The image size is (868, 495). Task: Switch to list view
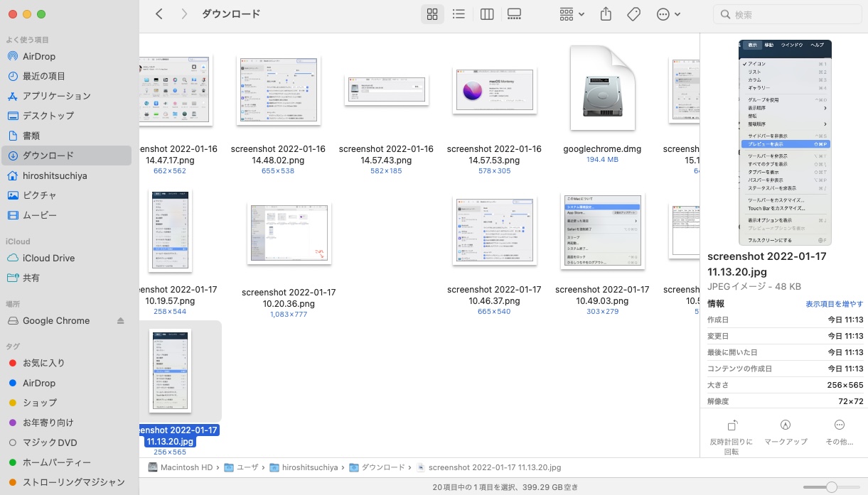459,13
